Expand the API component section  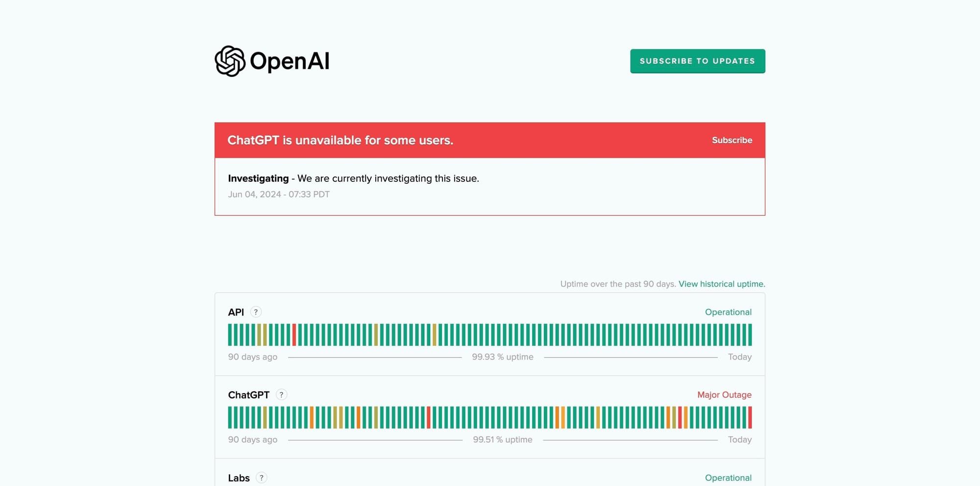pos(237,312)
